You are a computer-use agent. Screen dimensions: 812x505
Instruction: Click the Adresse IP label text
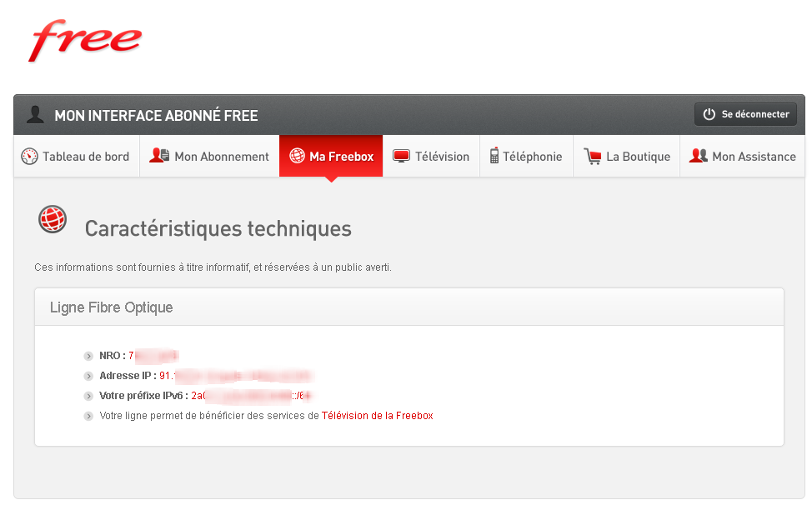(128, 376)
